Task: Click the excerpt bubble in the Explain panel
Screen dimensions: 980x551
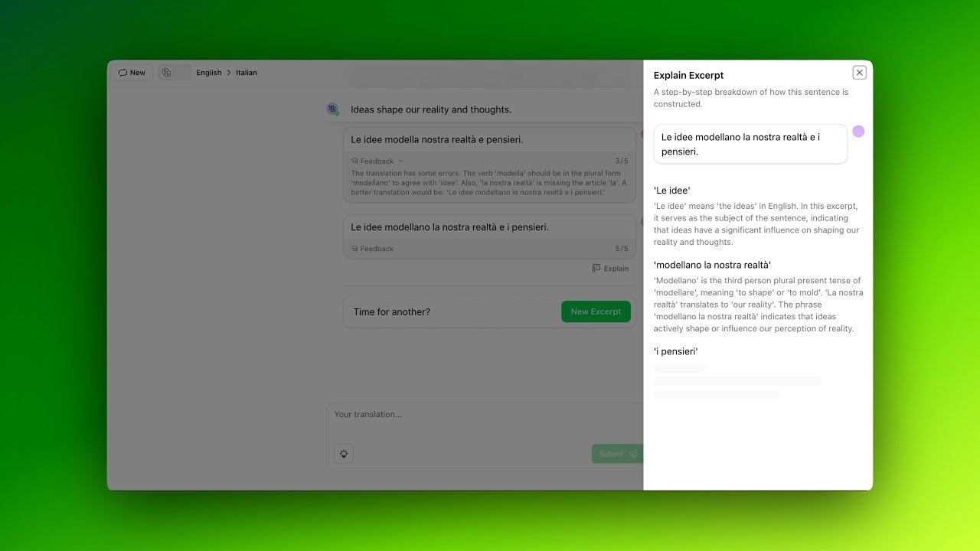Action: [750, 145]
